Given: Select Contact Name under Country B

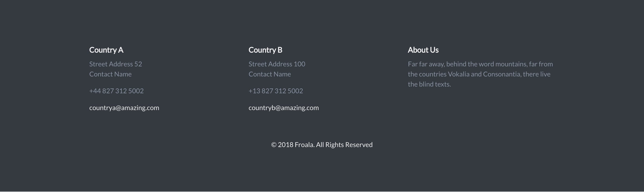Looking at the screenshot, I should (270, 74).
